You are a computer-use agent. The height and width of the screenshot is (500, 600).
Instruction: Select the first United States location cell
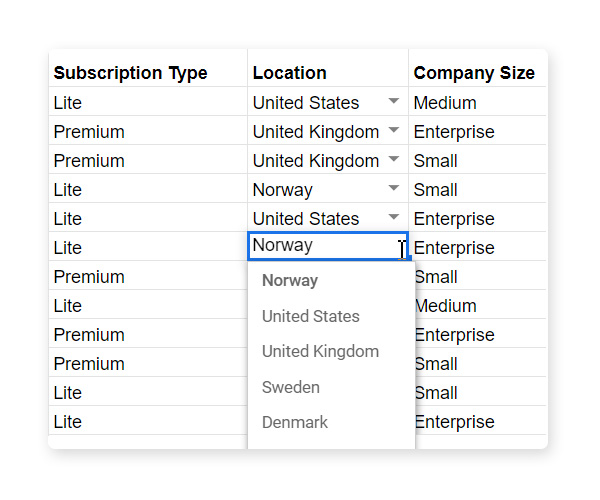(306, 102)
